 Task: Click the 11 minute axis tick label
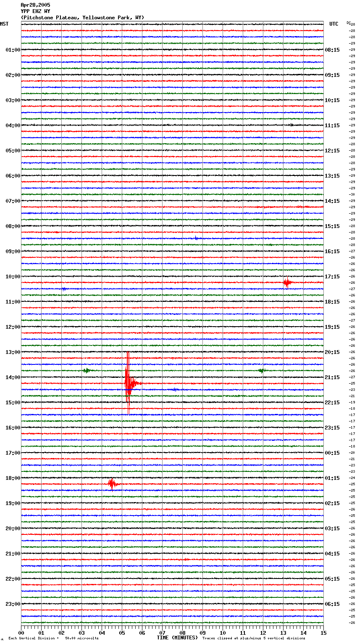point(243,633)
